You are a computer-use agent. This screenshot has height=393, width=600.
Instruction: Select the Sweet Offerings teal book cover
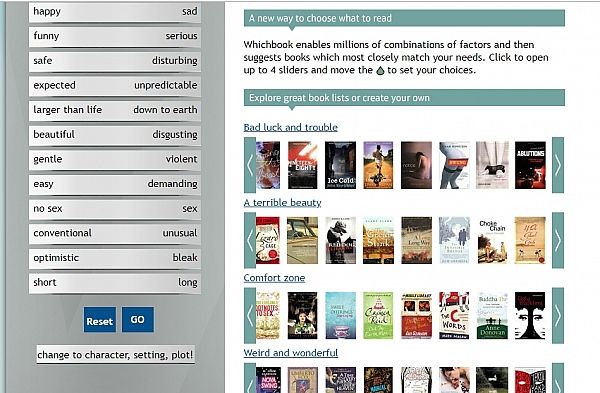(x=341, y=316)
